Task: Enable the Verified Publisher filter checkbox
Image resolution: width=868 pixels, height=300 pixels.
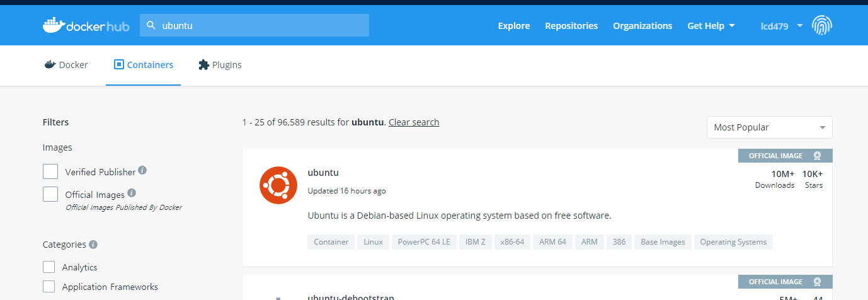Action: point(50,171)
